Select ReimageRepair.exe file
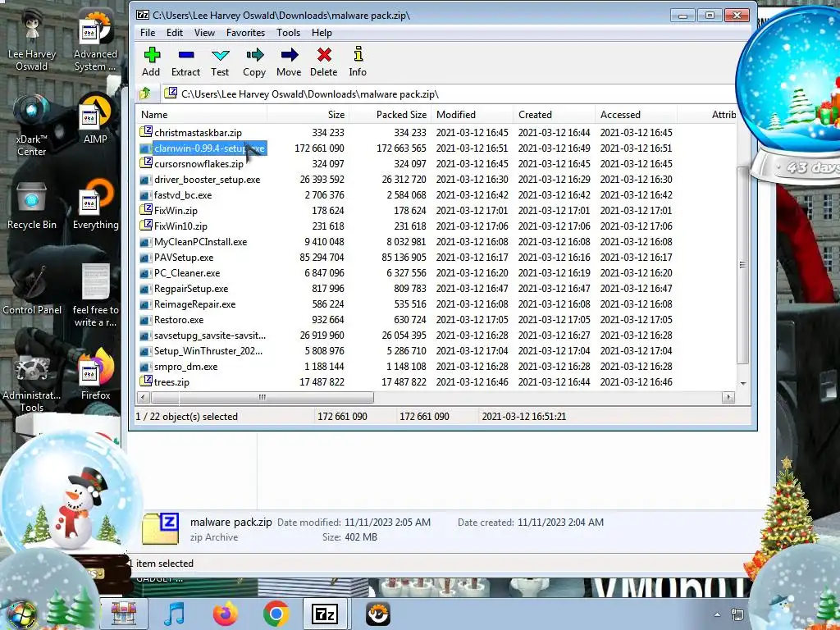840x630 pixels. click(195, 304)
